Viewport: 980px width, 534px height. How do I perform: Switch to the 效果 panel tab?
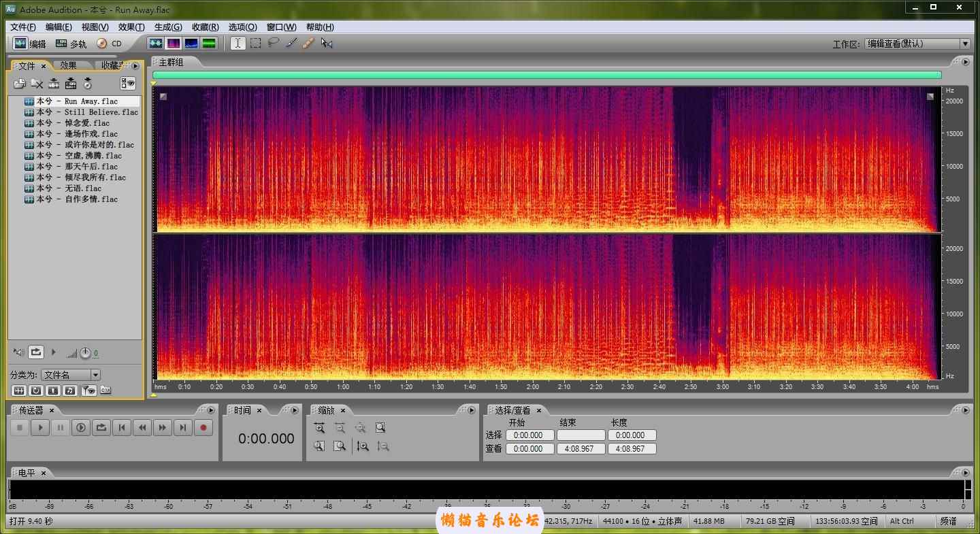(x=68, y=65)
